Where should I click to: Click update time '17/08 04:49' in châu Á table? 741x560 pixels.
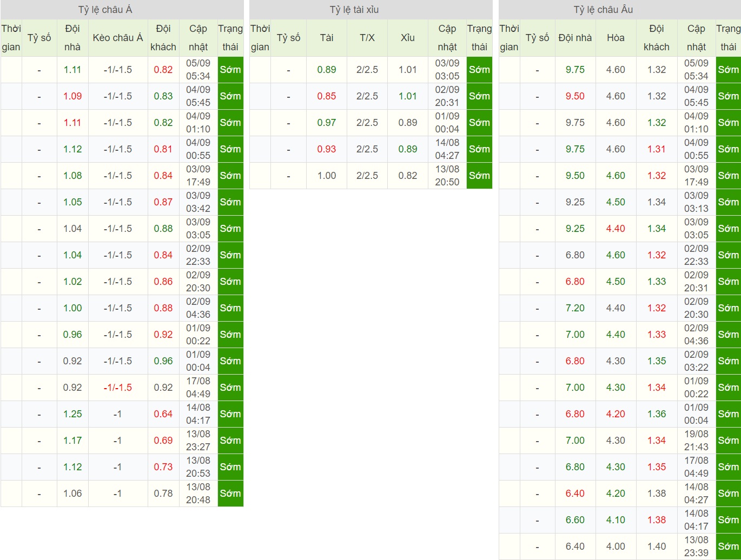(x=198, y=388)
